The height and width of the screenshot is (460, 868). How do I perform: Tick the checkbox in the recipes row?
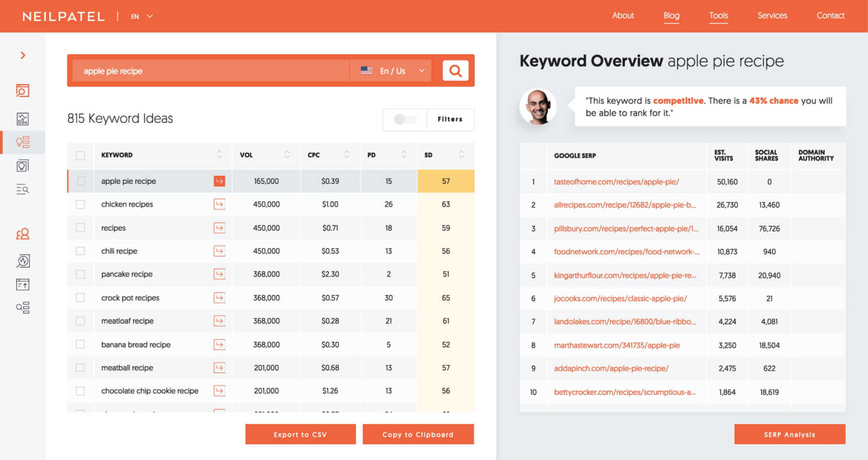click(x=80, y=228)
